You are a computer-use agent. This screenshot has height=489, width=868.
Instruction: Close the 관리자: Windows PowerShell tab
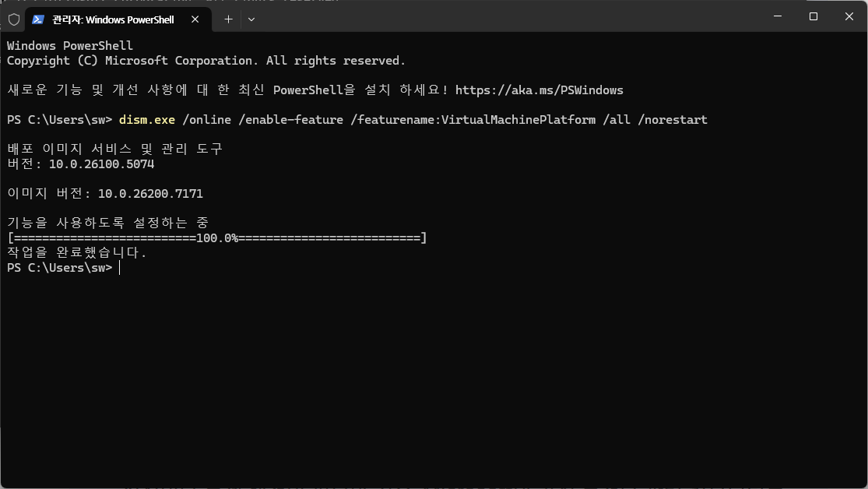[x=195, y=19]
